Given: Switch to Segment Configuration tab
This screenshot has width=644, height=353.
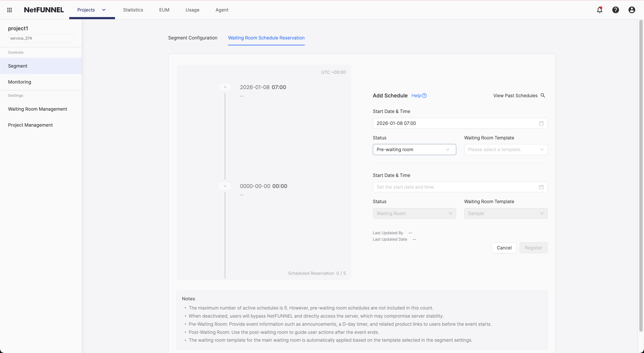Looking at the screenshot, I should click(x=193, y=38).
